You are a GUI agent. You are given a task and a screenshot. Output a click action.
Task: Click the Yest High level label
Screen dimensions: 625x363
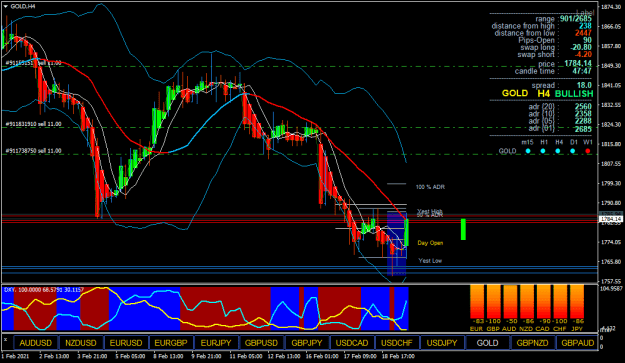pos(430,211)
